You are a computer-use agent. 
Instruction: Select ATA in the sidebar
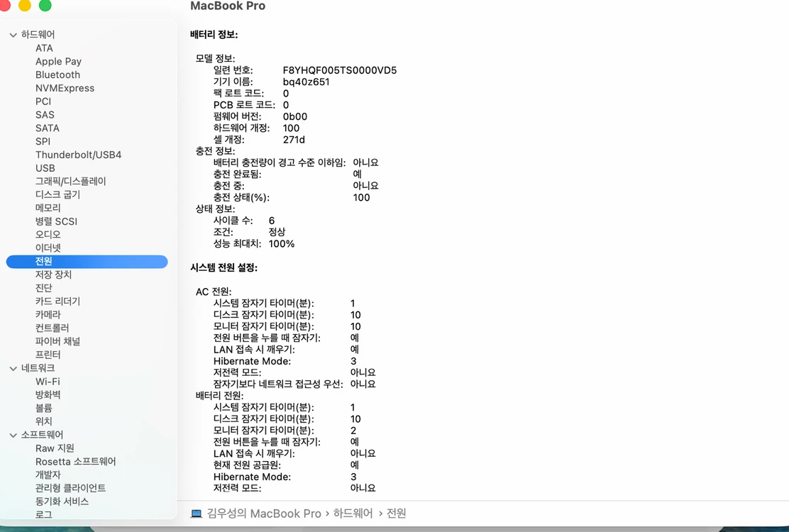coord(44,48)
